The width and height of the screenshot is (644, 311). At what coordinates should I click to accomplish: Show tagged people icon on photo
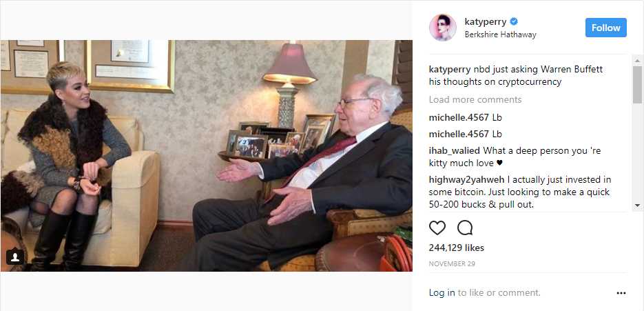pos(15,257)
